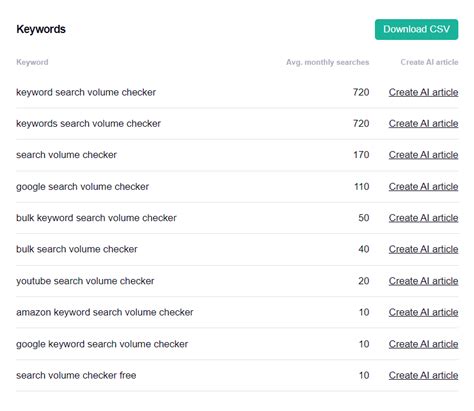Create AI article for bulk search volume checker

point(423,249)
